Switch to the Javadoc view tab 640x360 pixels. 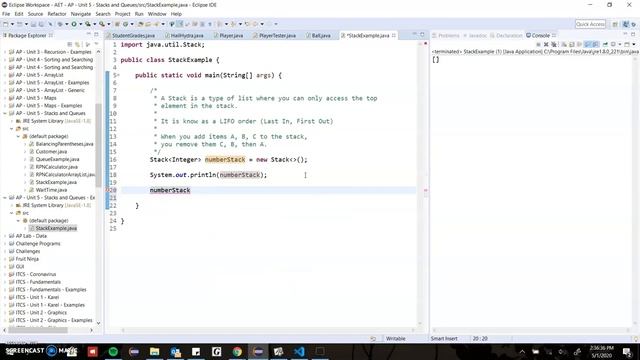click(x=475, y=36)
